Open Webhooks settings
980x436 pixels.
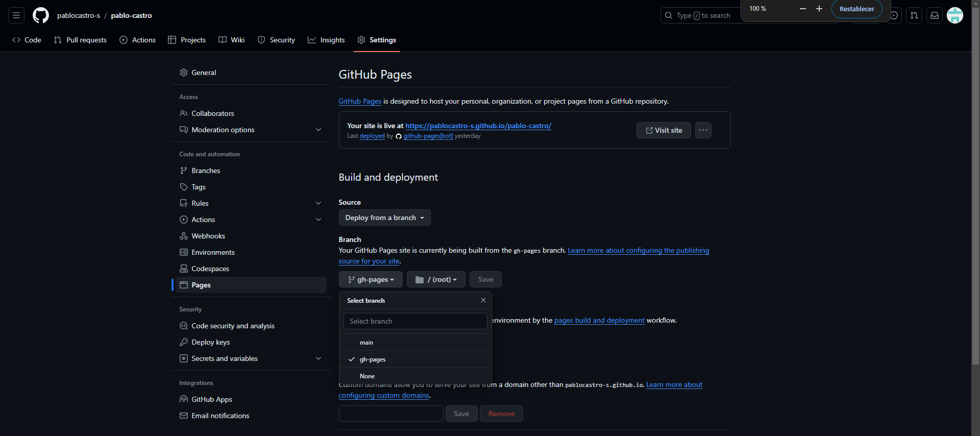251,236
